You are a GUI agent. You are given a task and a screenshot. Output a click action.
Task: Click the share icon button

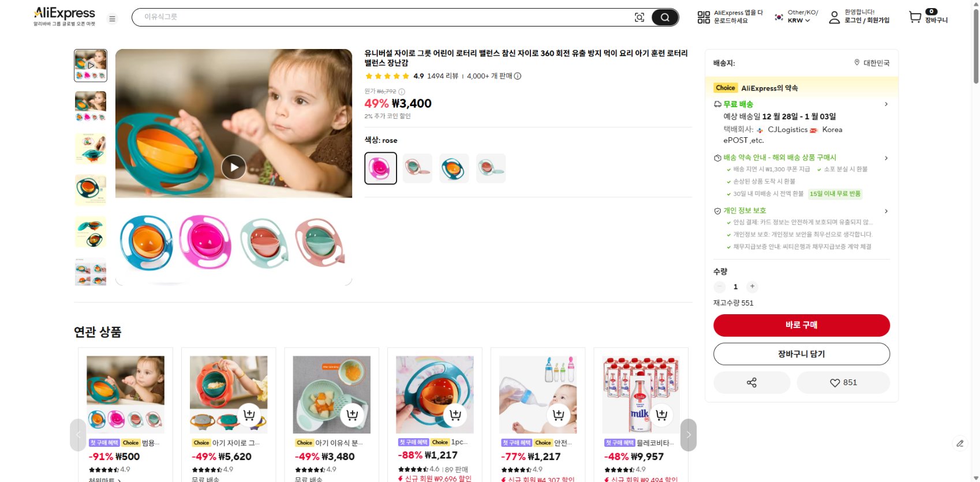(751, 382)
